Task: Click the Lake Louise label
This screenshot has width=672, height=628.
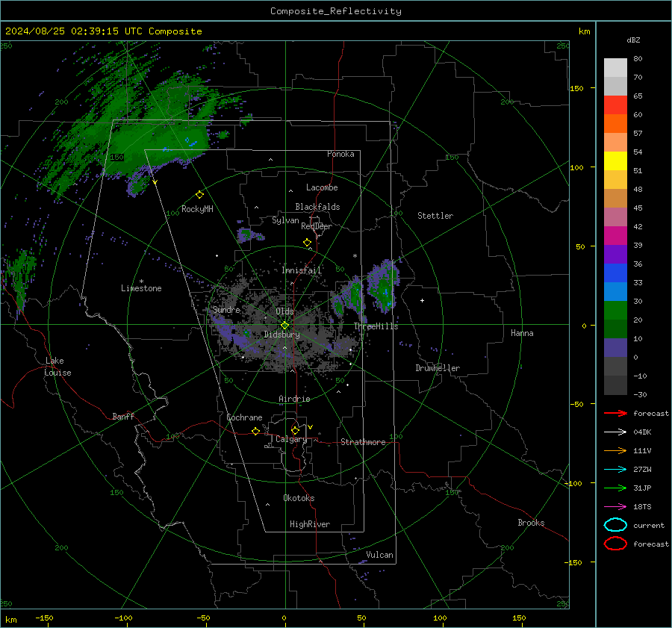Action: (x=57, y=367)
